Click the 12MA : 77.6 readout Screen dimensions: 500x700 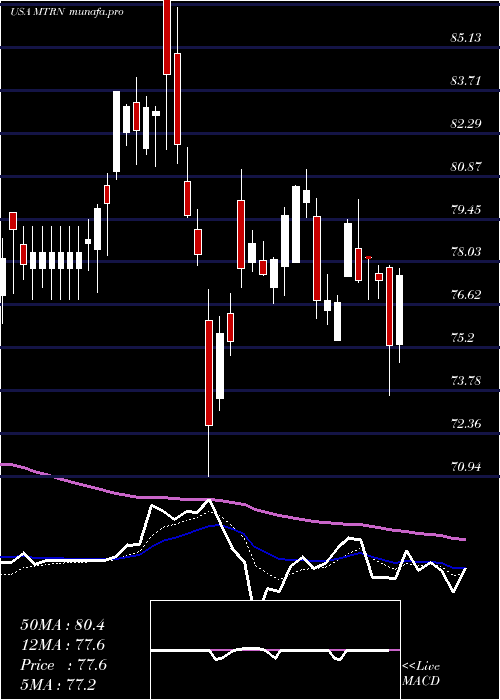click(x=63, y=645)
